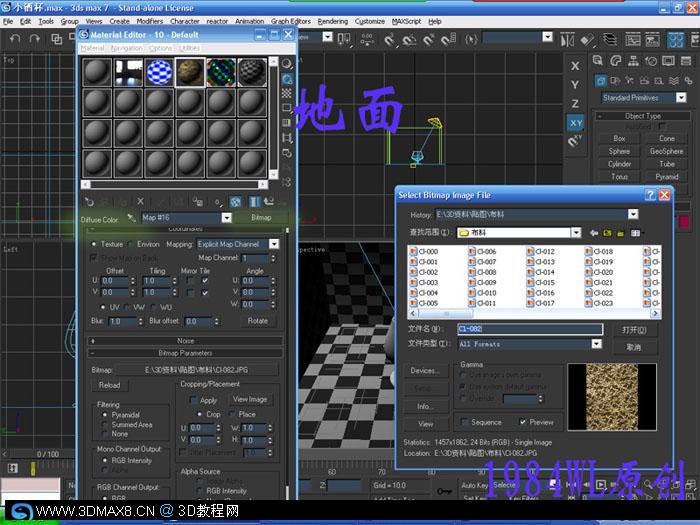Click the go-back arrow in file dialog
Image resolution: width=700 pixels, height=525 pixels.
[x=593, y=233]
